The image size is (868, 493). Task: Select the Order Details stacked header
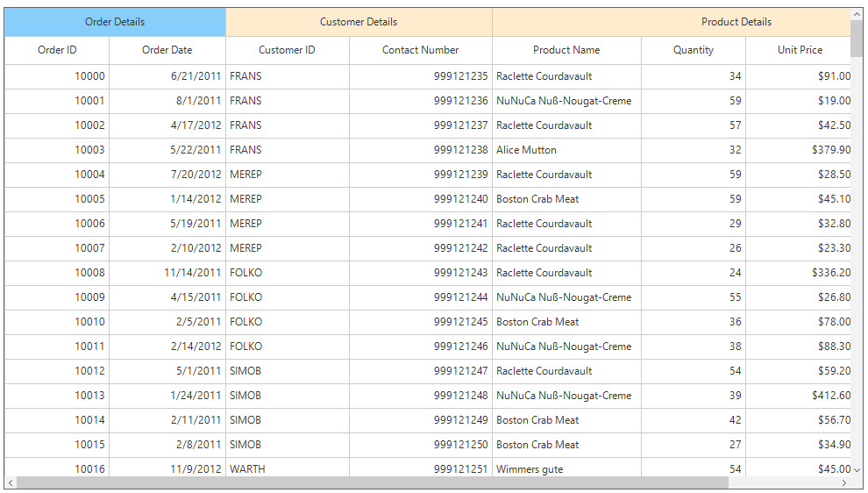(x=115, y=22)
